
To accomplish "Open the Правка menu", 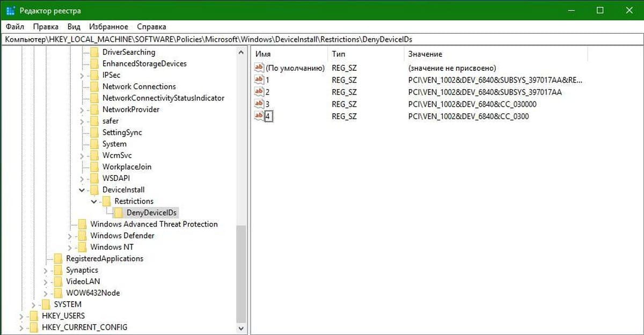I will (x=46, y=26).
